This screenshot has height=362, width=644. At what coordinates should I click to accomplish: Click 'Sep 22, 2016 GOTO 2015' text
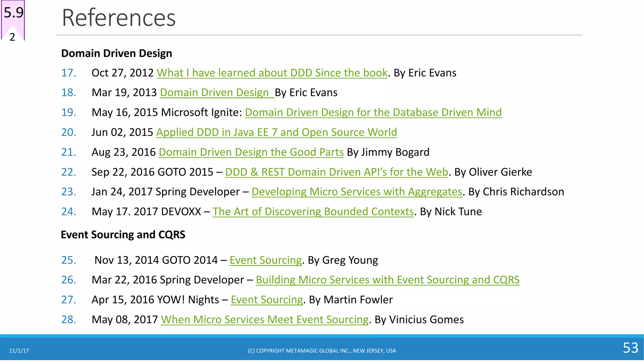point(153,172)
